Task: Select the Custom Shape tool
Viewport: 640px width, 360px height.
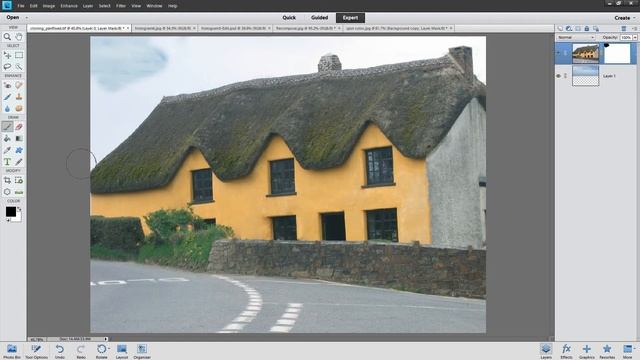Action: [19, 150]
